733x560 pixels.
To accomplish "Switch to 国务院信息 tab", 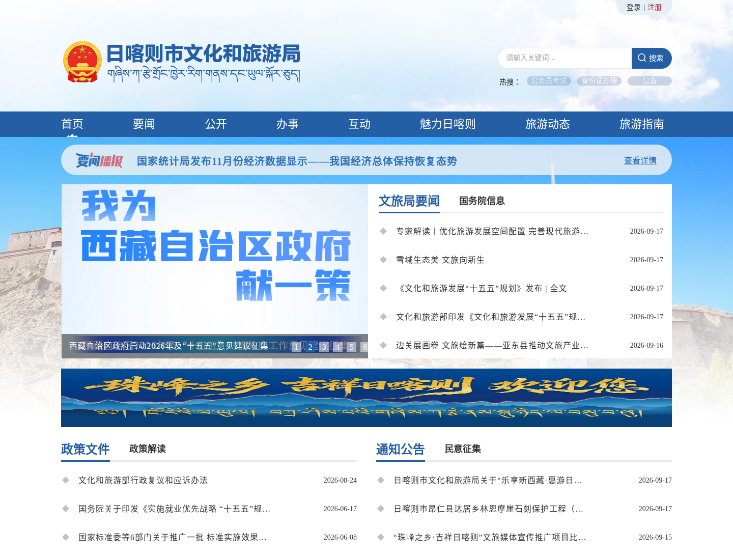I will pyautogui.click(x=482, y=201).
